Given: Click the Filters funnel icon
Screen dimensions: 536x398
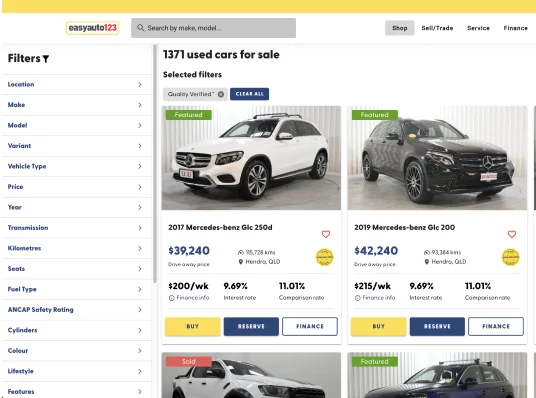Looking at the screenshot, I should point(46,59).
